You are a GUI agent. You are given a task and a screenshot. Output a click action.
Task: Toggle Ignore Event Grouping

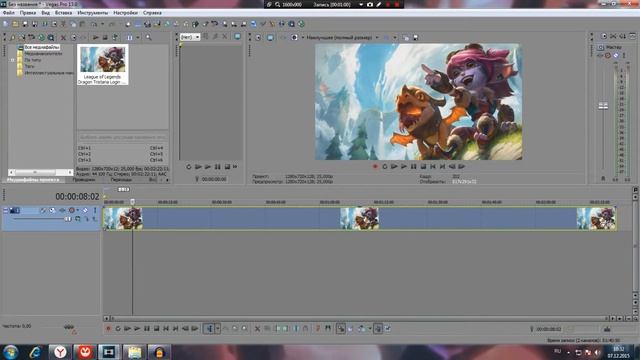[x=388, y=329]
